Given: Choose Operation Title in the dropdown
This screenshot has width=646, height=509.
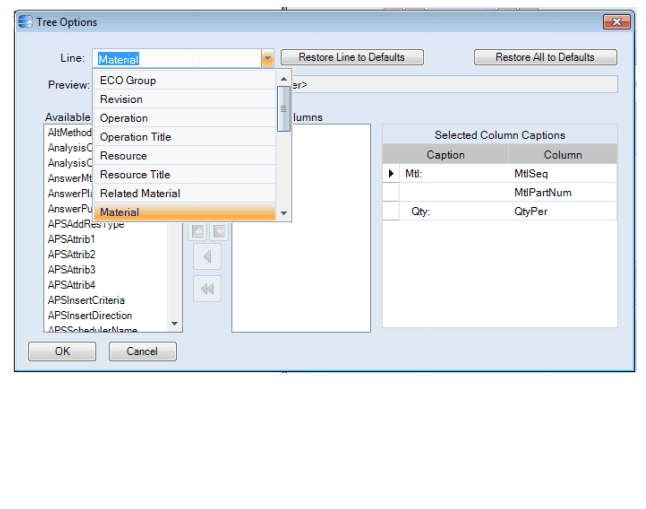Looking at the screenshot, I should point(185,137).
